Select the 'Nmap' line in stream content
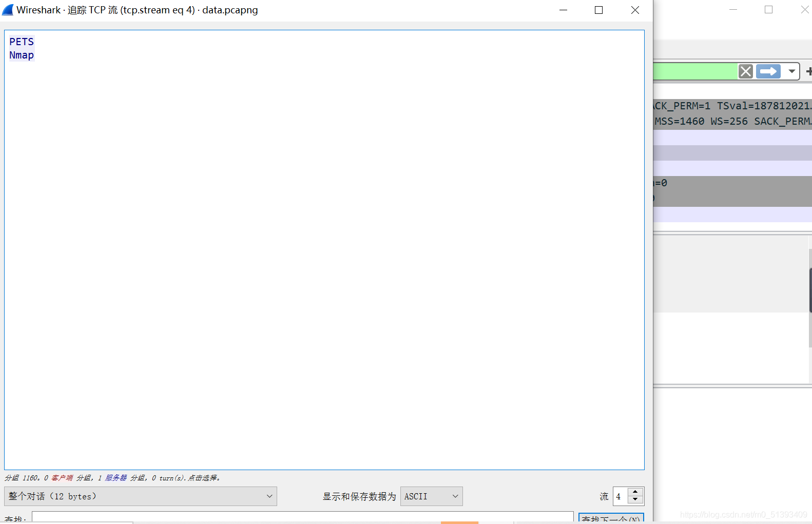 [x=22, y=55]
